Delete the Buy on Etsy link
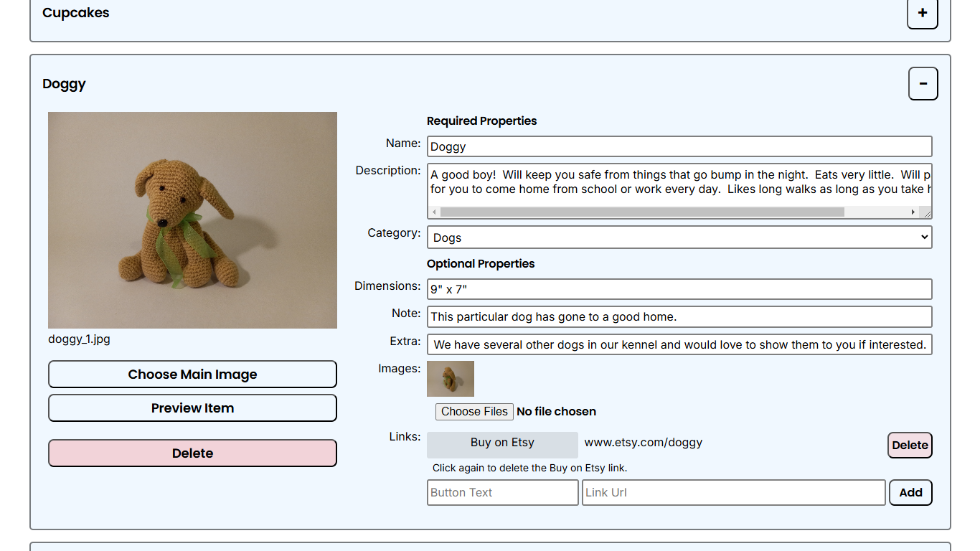980x551 pixels. coord(909,446)
